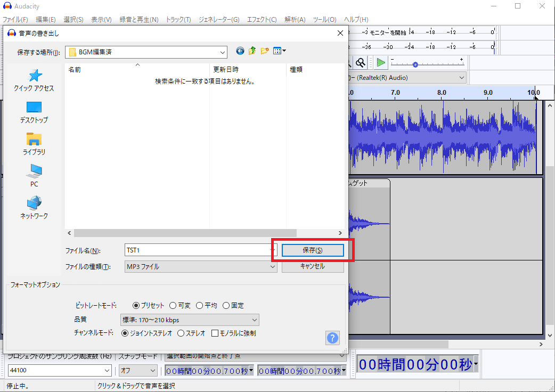The height and width of the screenshot is (392, 555).
Task: Open クイック アクセス in the sidebar
Action: tap(34, 80)
